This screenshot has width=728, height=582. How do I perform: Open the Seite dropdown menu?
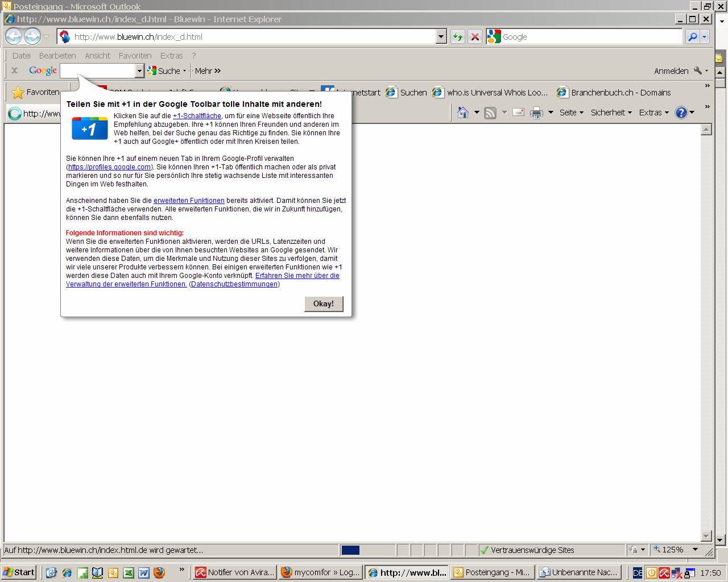point(571,113)
